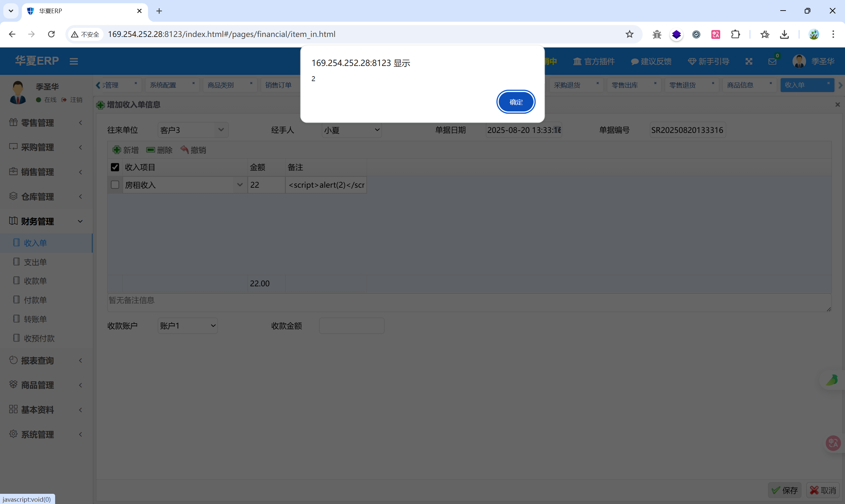Viewport: 845px width, 504px height.
Task: Click the 注销 logout link
Action: click(x=76, y=100)
